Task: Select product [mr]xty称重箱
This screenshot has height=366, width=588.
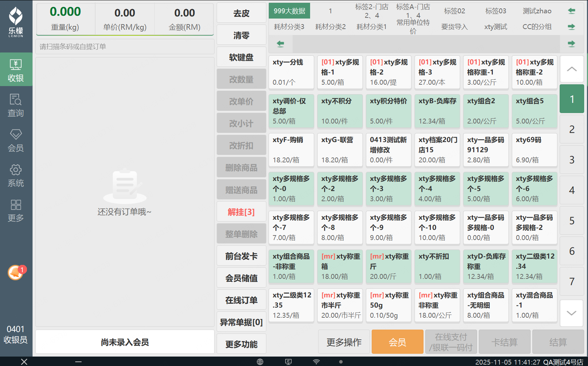Action: [340, 266]
